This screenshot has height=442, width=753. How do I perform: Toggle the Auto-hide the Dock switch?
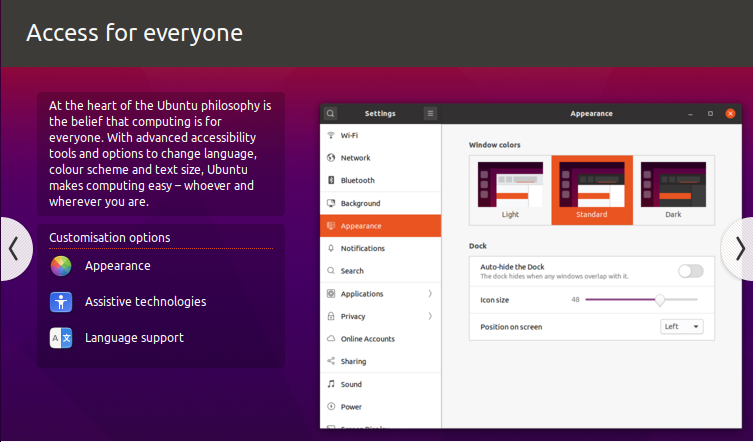(690, 271)
